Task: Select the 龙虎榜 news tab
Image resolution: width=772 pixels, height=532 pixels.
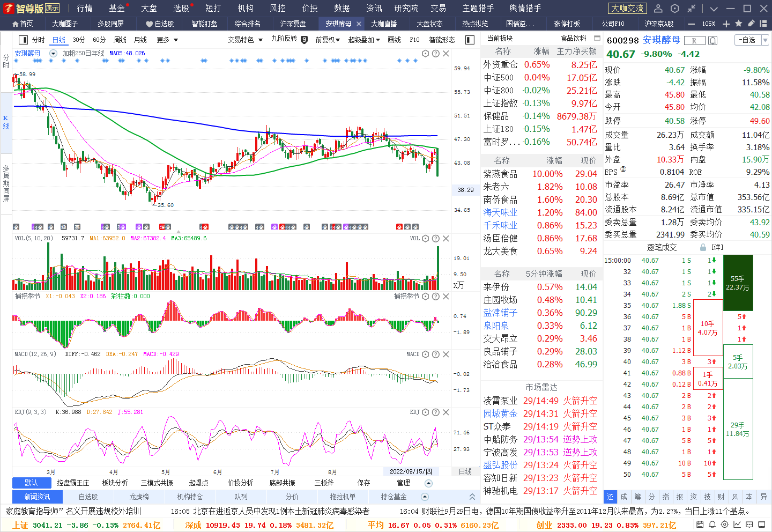Action: pyautogui.click(x=139, y=497)
